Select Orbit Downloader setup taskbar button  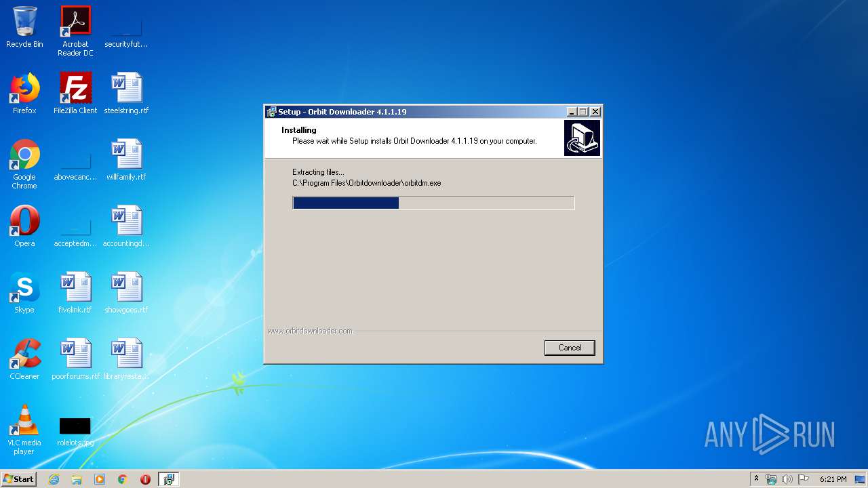click(x=168, y=479)
